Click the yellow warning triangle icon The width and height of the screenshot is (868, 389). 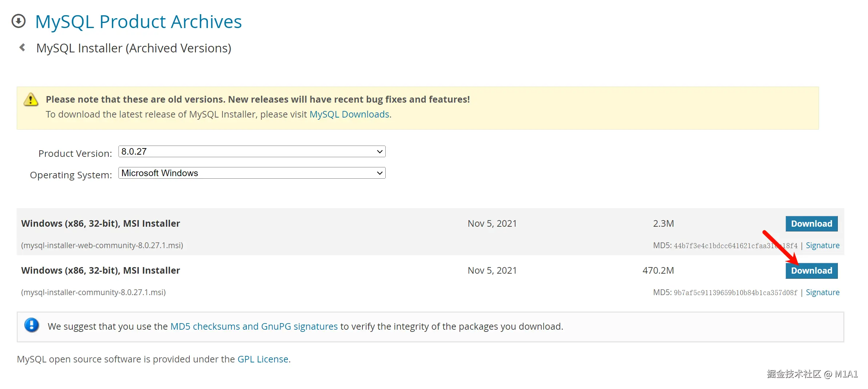(x=31, y=100)
